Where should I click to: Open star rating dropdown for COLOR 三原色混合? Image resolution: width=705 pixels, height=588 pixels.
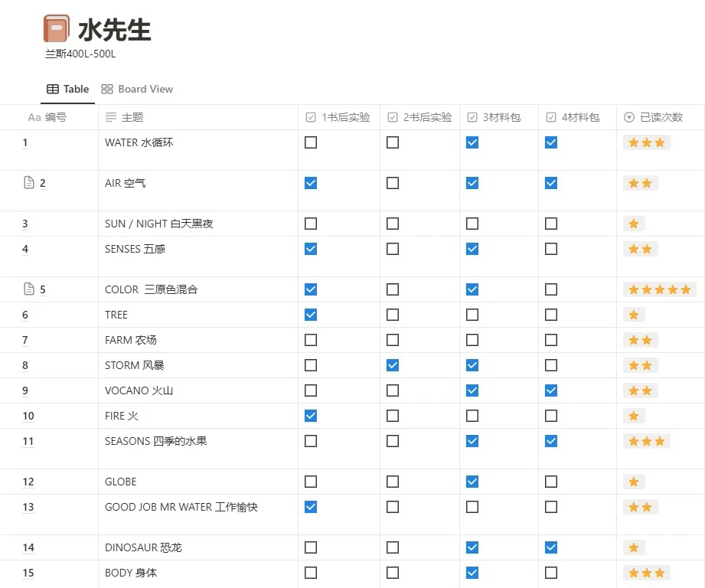point(660,289)
